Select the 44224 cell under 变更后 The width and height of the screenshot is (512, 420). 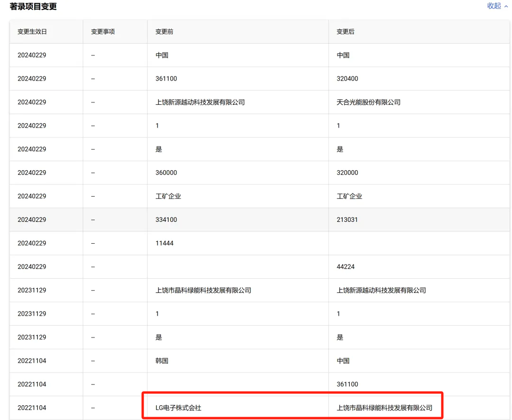346,266
